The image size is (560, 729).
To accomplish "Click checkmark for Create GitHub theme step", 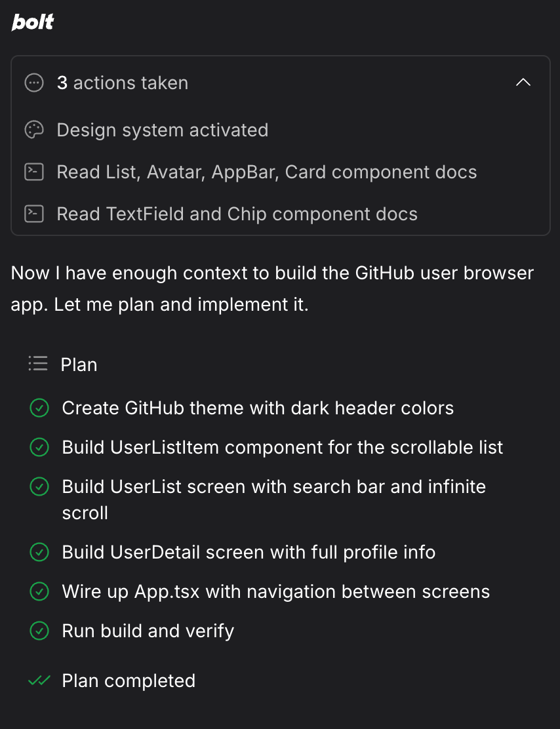I will coord(39,408).
